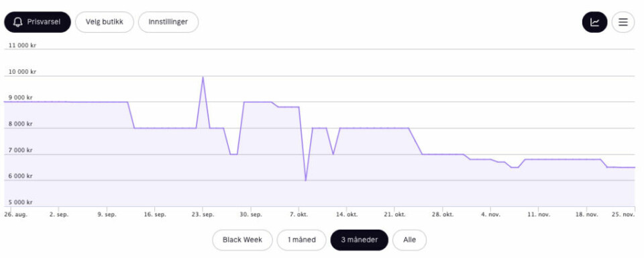Select the Alle time range

[409, 240]
